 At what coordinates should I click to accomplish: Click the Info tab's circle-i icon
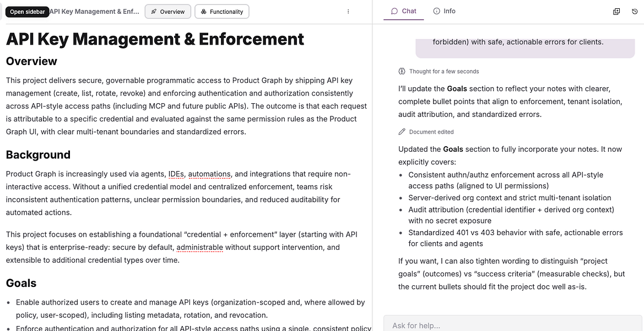pyautogui.click(x=437, y=11)
